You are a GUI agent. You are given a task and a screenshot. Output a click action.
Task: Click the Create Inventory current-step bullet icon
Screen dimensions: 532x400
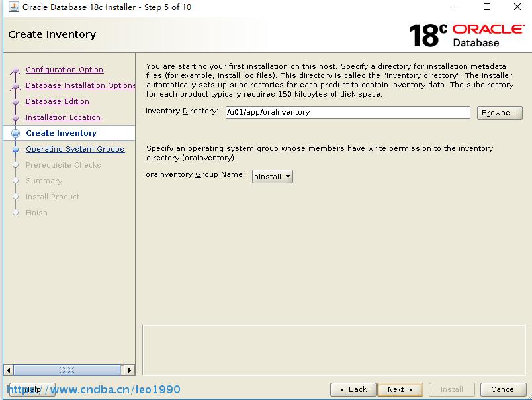coord(15,133)
